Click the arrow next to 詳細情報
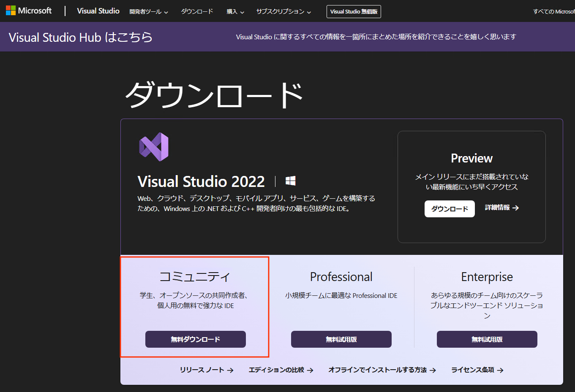575x392 pixels. 515,208
